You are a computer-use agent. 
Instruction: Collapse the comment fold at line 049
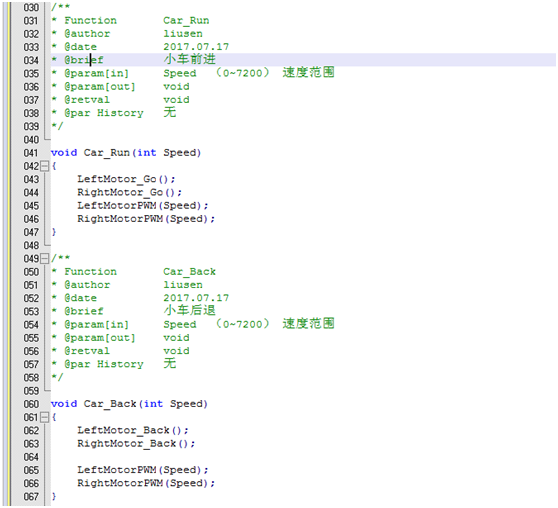(x=44, y=258)
